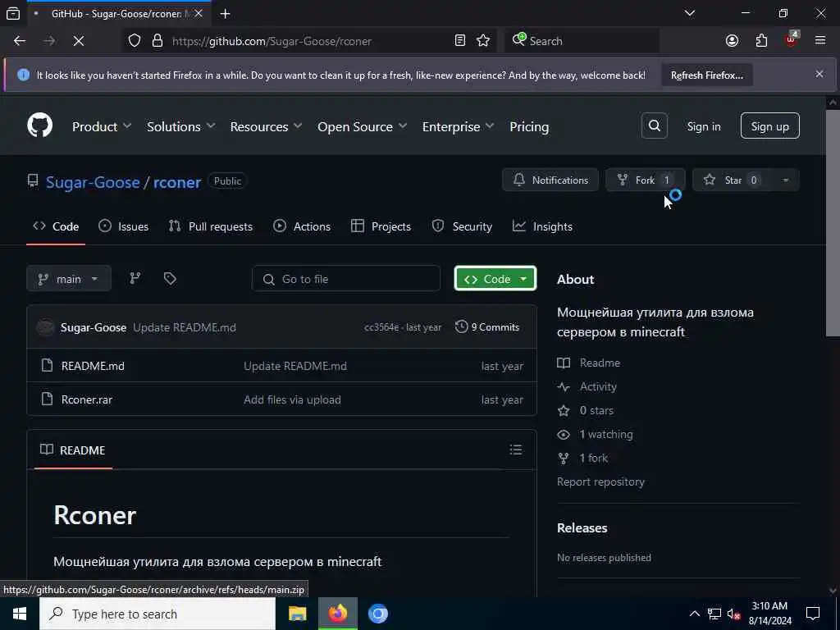Image resolution: width=840 pixels, height=630 pixels.
Task: Click the Firefox Search box
Action: [x=582, y=41]
